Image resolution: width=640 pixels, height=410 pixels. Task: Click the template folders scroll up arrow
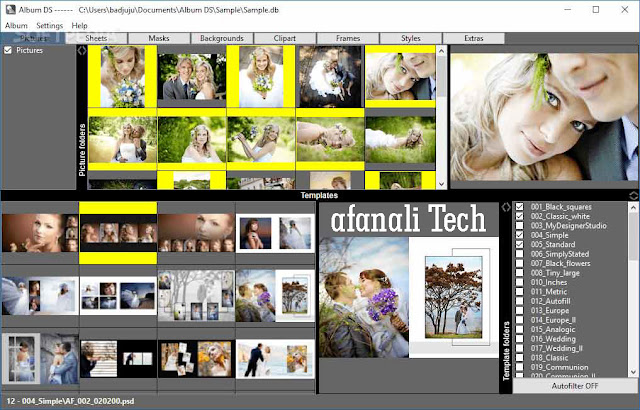tap(633, 207)
